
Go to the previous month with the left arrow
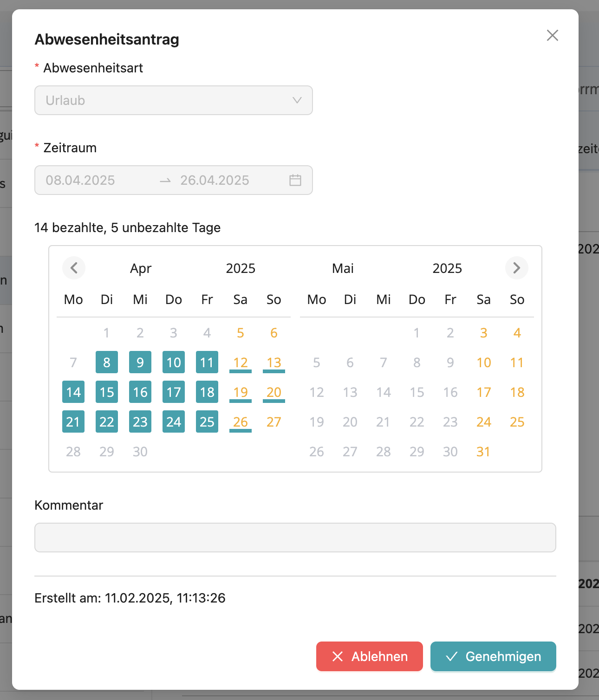coord(74,268)
